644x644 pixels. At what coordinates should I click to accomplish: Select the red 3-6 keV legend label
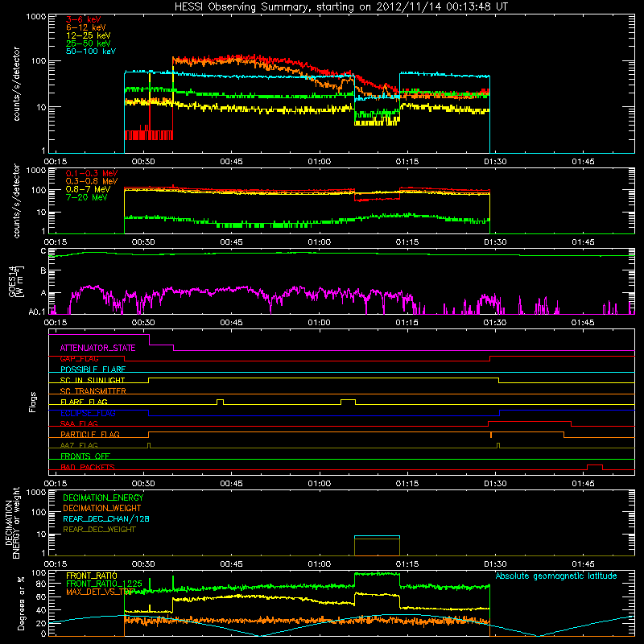tap(84, 19)
